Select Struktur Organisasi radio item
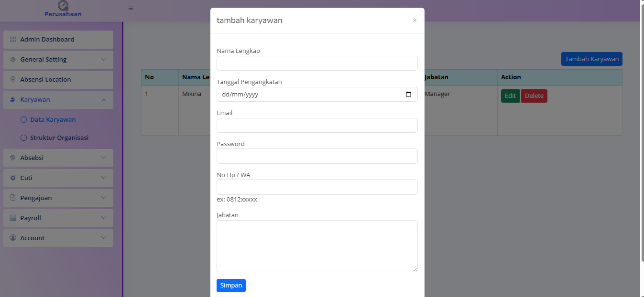 (x=24, y=138)
